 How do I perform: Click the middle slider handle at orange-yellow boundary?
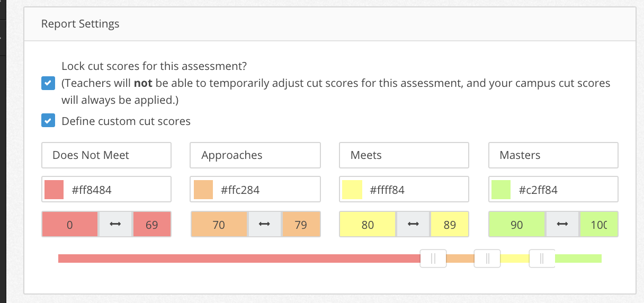click(487, 259)
